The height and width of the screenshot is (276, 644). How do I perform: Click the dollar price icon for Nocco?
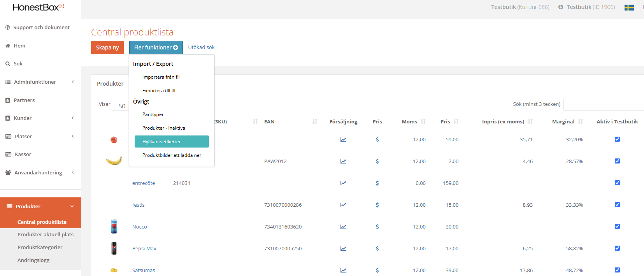tap(377, 227)
